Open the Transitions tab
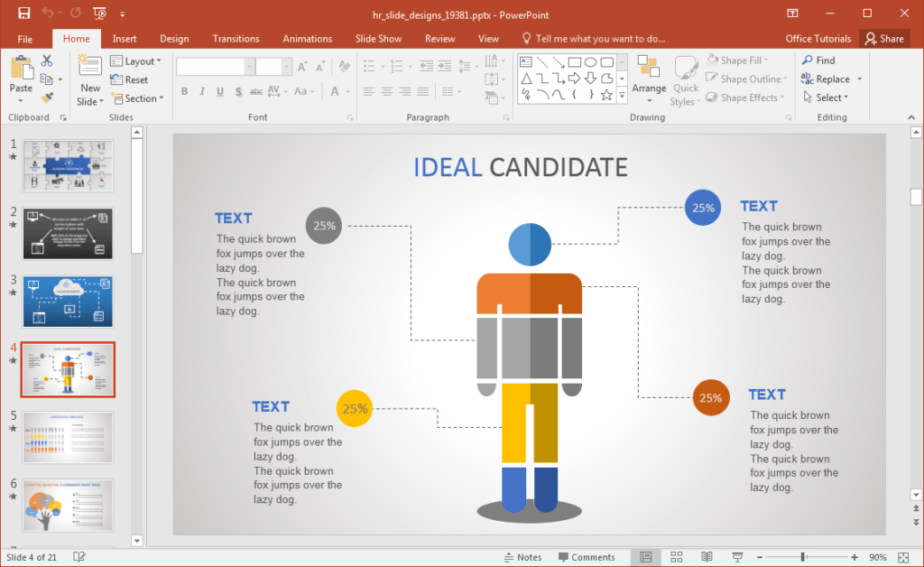Screen dimensions: 924x567 point(236,38)
